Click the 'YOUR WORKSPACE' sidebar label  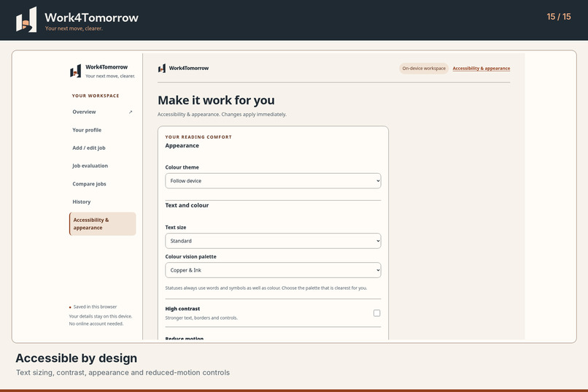point(96,96)
